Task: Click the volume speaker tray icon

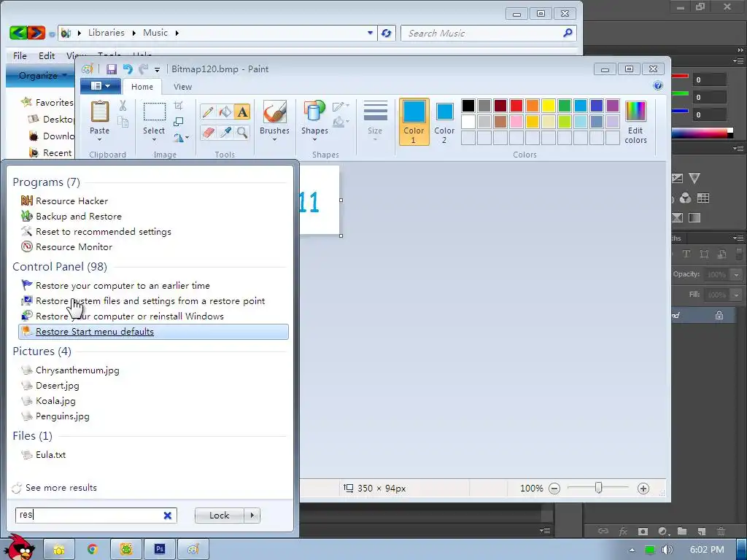Action: [667, 550]
